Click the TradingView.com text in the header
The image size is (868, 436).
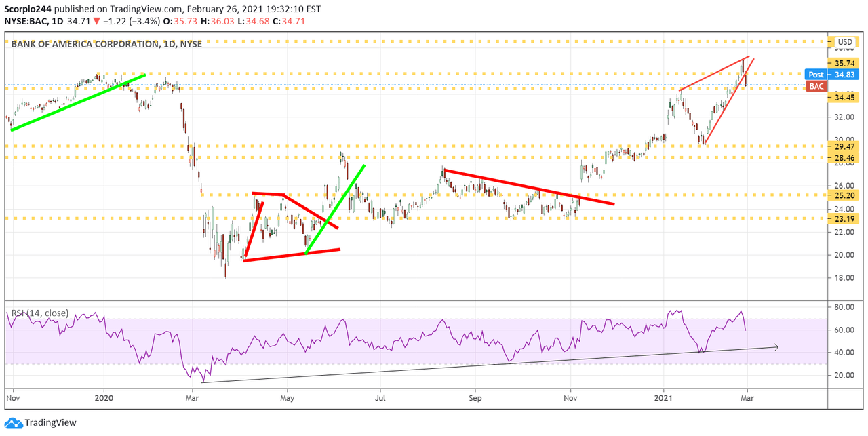click(x=148, y=9)
